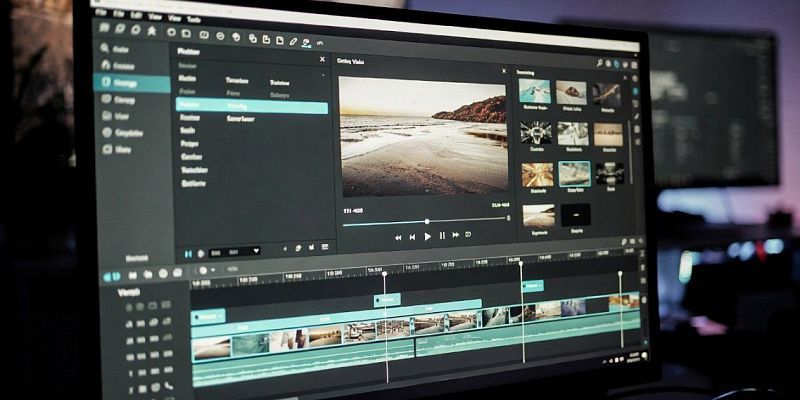The width and height of the screenshot is (800, 400).
Task: Click the rewind icon in the preview controls
Action: 398,237
